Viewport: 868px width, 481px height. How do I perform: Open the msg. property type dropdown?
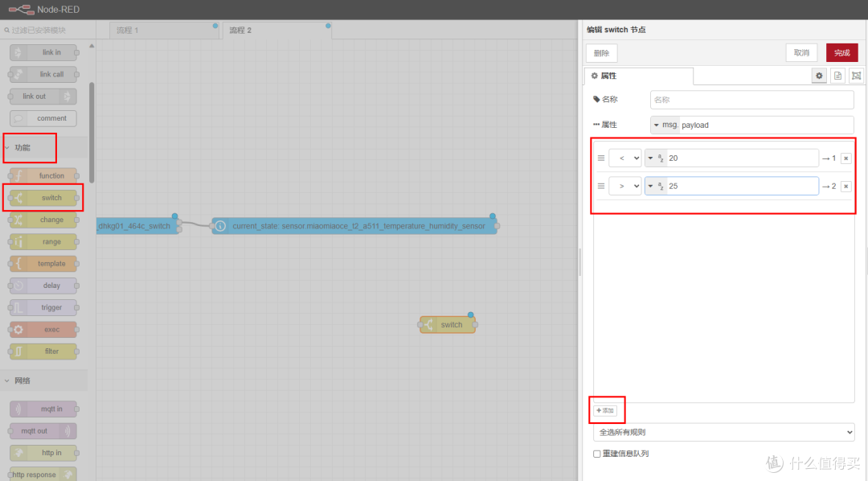(665, 125)
